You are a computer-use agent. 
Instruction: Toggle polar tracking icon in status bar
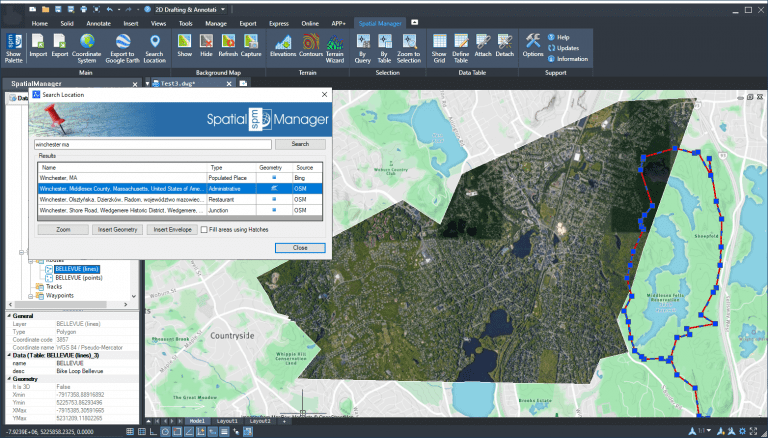click(166, 432)
